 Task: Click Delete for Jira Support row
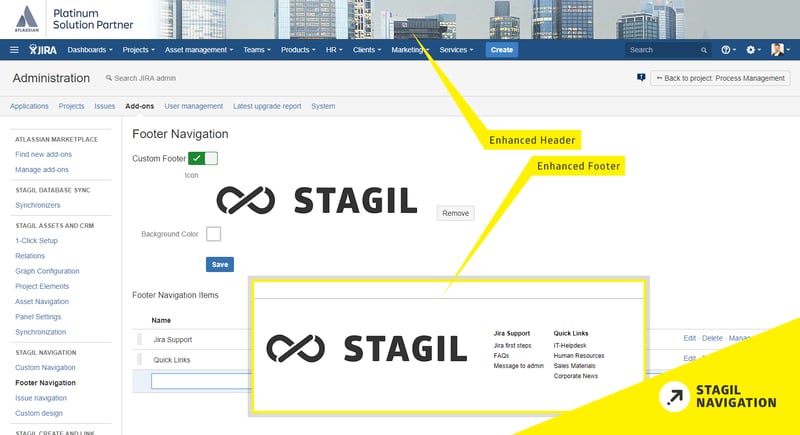[712, 338]
